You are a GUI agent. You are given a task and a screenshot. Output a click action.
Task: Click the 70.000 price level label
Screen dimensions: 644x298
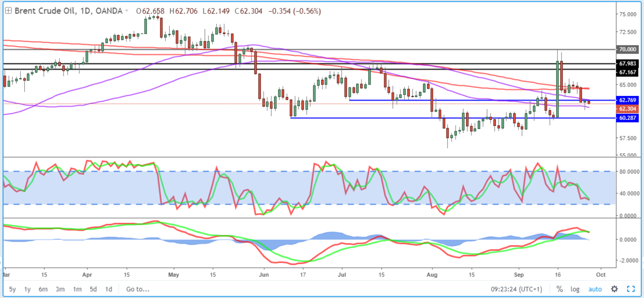pos(627,49)
